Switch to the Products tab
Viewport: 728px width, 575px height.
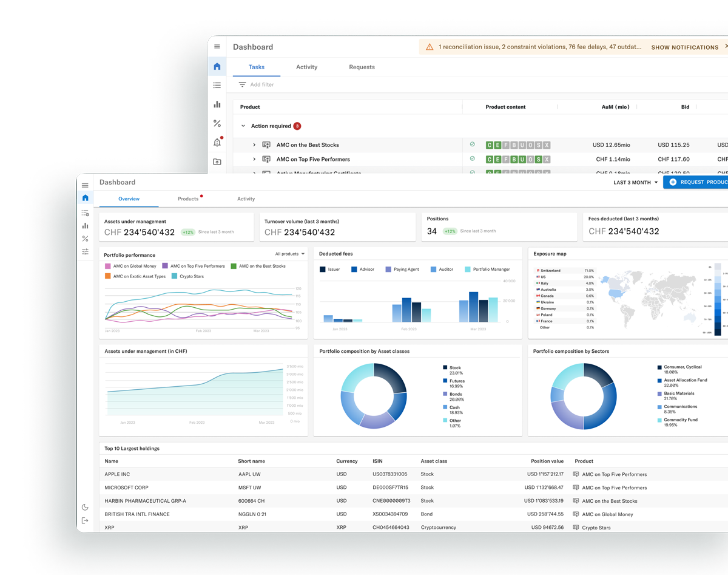pos(188,199)
